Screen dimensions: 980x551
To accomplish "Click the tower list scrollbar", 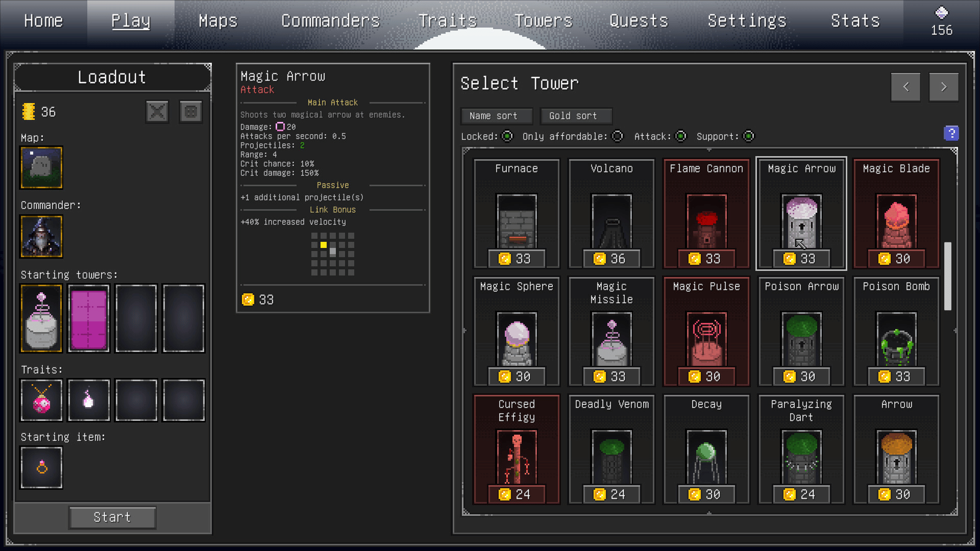I will (x=947, y=276).
